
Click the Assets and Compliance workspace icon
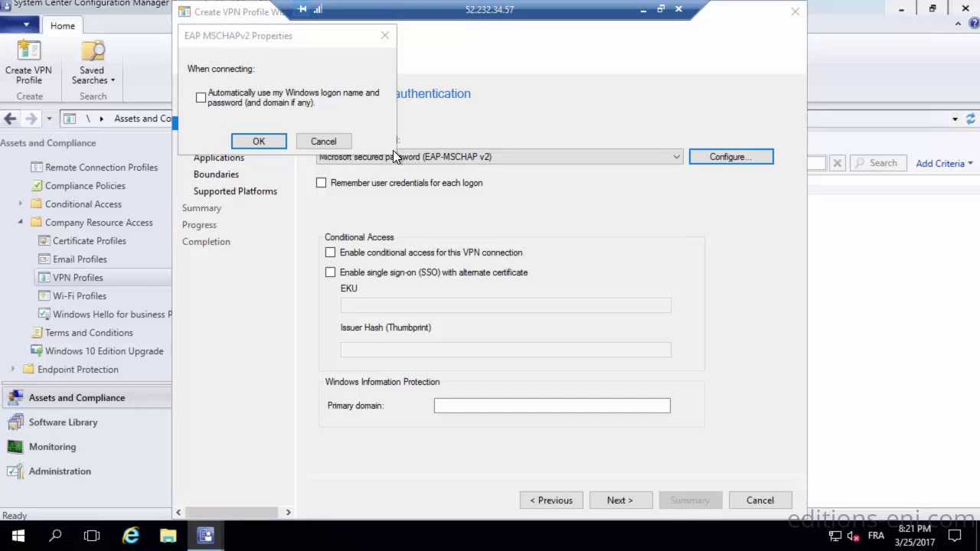[x=15, y=397]
